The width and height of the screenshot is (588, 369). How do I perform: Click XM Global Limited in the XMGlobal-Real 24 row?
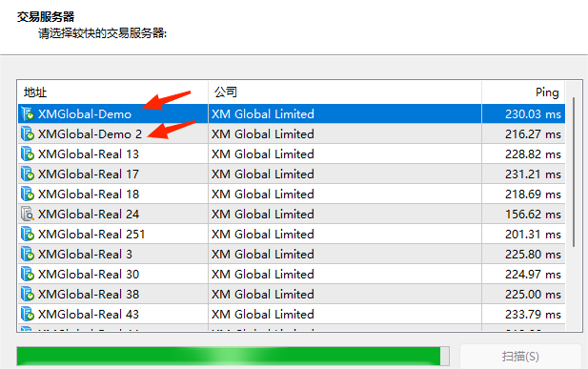click(x=262, y=214)
